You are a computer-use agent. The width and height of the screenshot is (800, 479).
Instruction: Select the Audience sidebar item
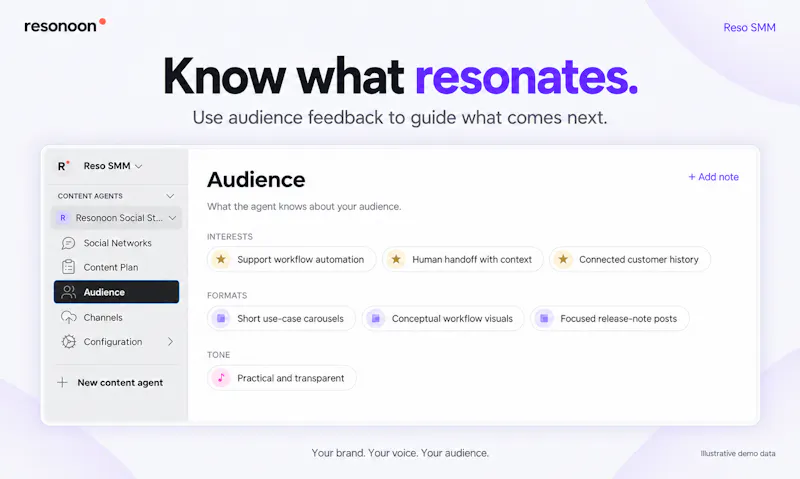pos(116,292)
